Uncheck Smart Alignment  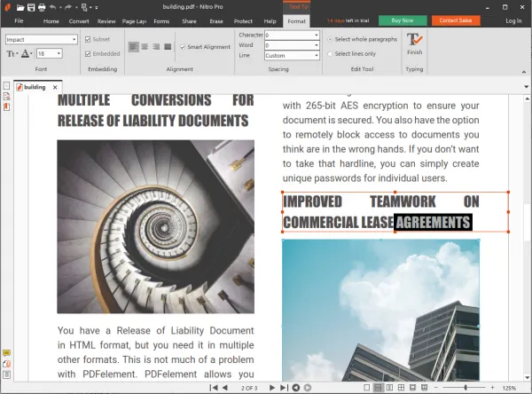click(183, 47)
